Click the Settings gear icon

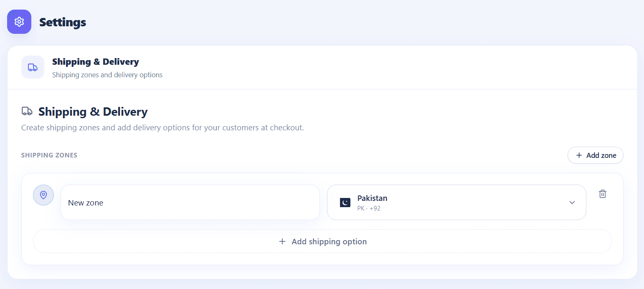(19, 22)
